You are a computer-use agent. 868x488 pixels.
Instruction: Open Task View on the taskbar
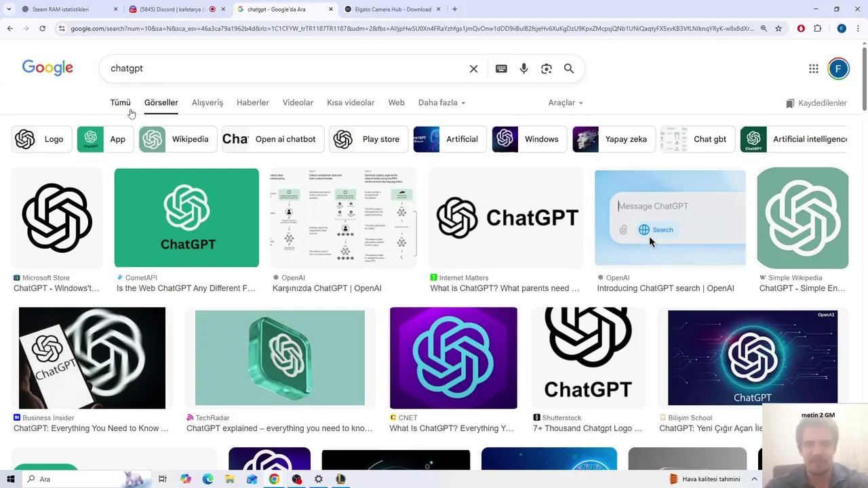pos(163,479)
